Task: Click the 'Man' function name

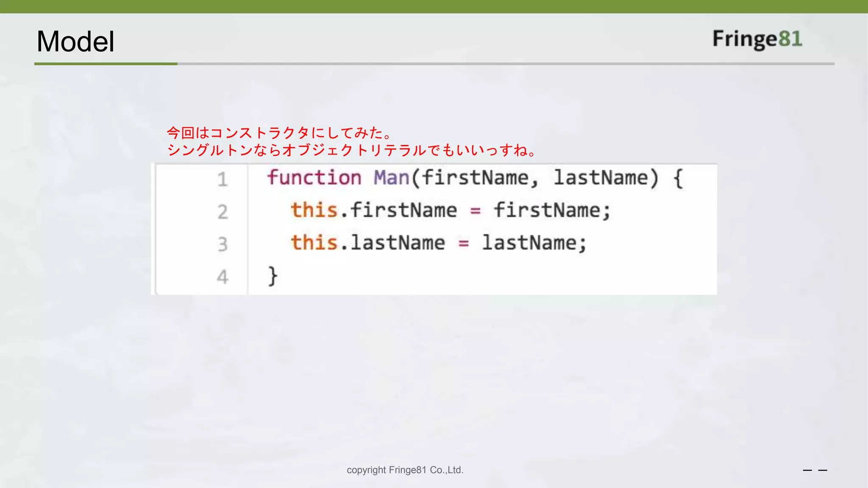Action: [x=391, y=177]
